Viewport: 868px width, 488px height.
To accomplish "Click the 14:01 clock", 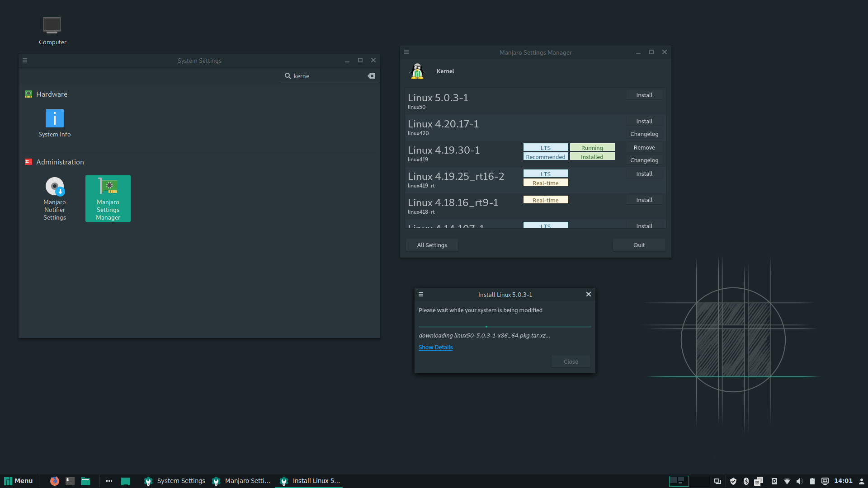I will pos(843,481).
